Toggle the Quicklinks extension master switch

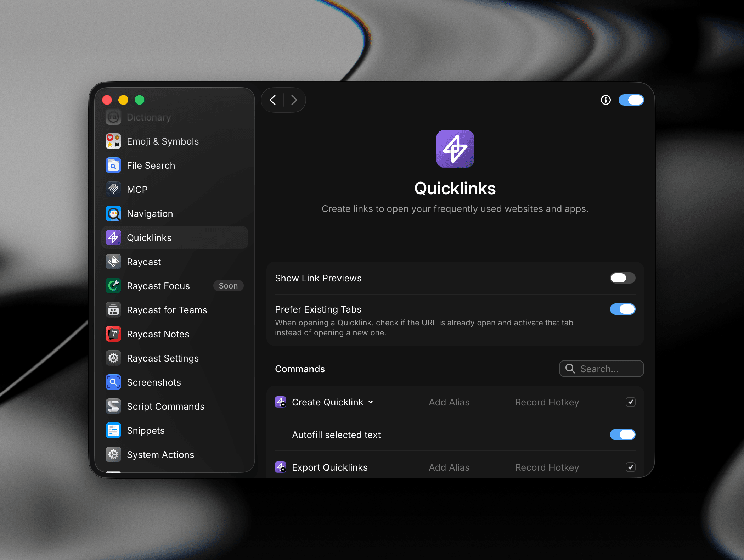(631, 100)
